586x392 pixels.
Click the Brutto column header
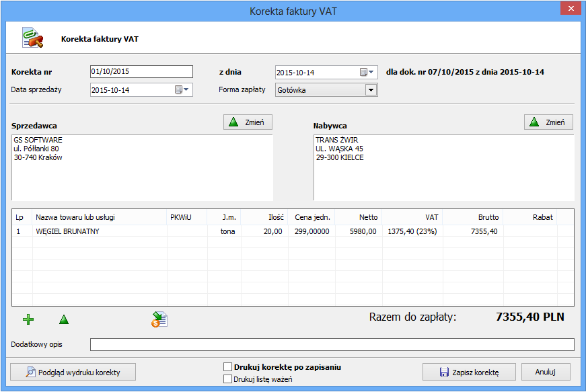pyautogui.click(x=488, y=217)
